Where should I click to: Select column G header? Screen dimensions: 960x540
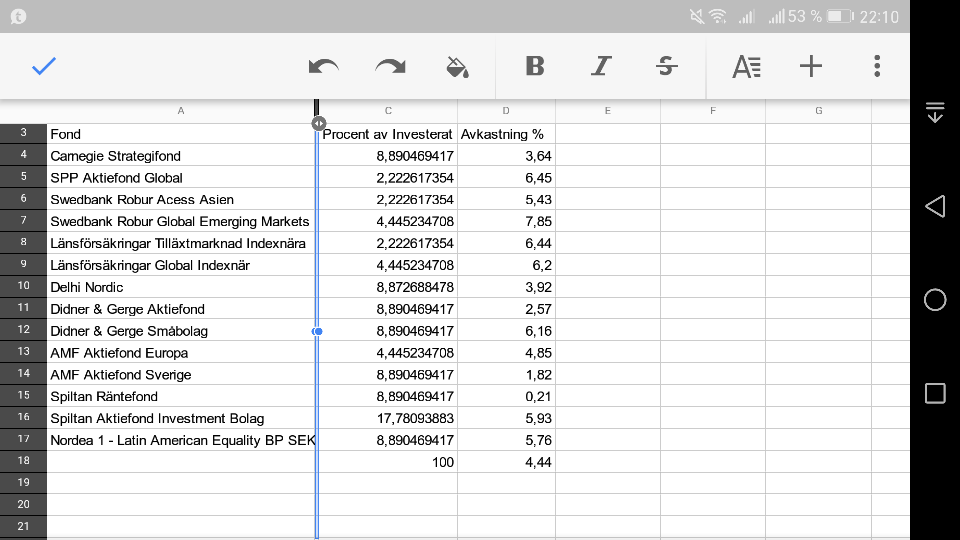coord(819,111)
